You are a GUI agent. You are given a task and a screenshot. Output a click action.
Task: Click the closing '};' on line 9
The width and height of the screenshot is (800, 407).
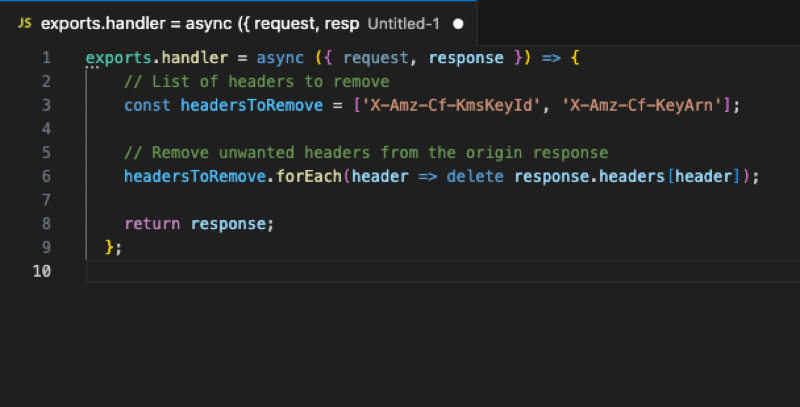(113, 247)
